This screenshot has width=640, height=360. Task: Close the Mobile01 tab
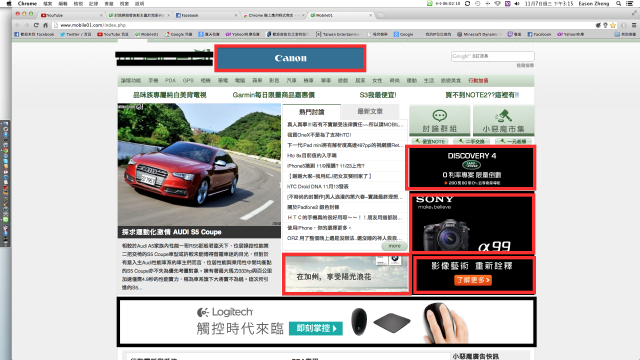point(371,15)
